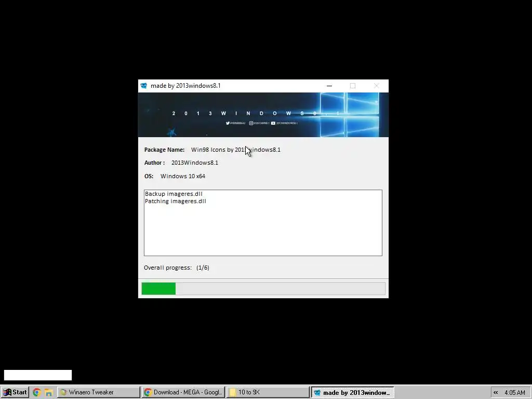Click the Winaero Tweaker taskbar icon
Viewport: 532px width, 399px height.
(x=63, y=393)
